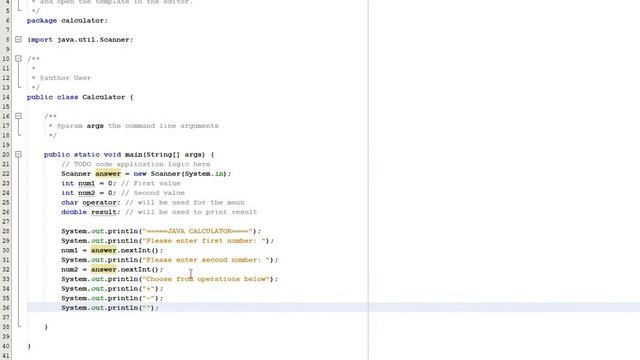The image size is (640, 360).
Task: Collapse the main method fold on line 20
Action: [18, 154]
